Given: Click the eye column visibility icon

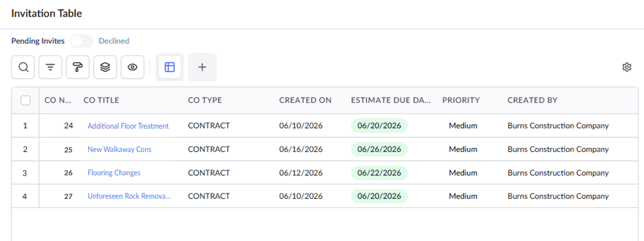Looking at the screenshot, I should tap(132, 67).
